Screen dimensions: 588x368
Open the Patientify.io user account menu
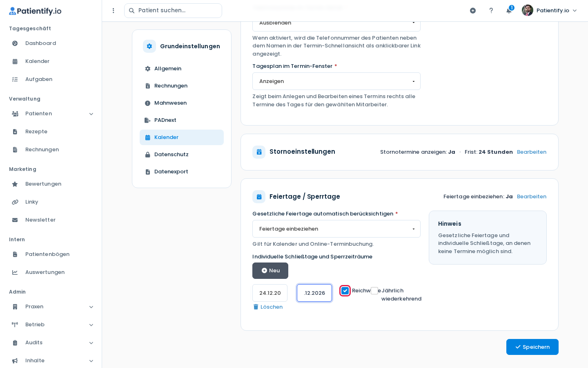pos(549,11)
